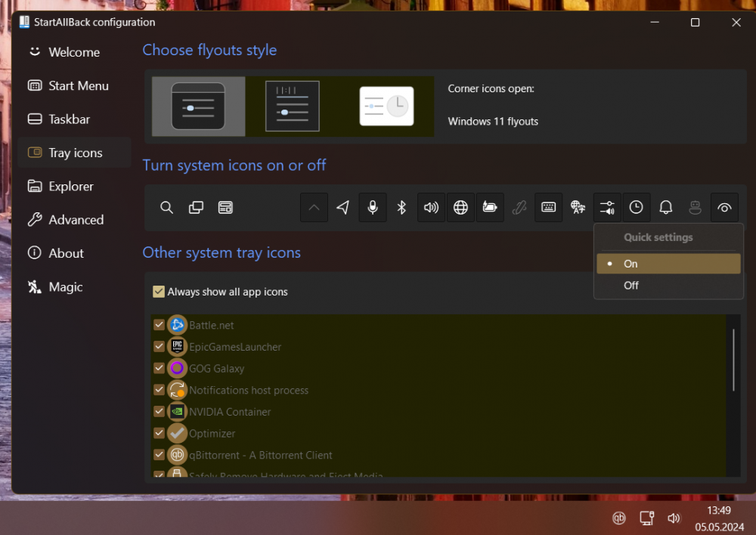Screen dimensions: 756x535
Task: Click the location arrow tray icon
Action: [x=342, y=207]
